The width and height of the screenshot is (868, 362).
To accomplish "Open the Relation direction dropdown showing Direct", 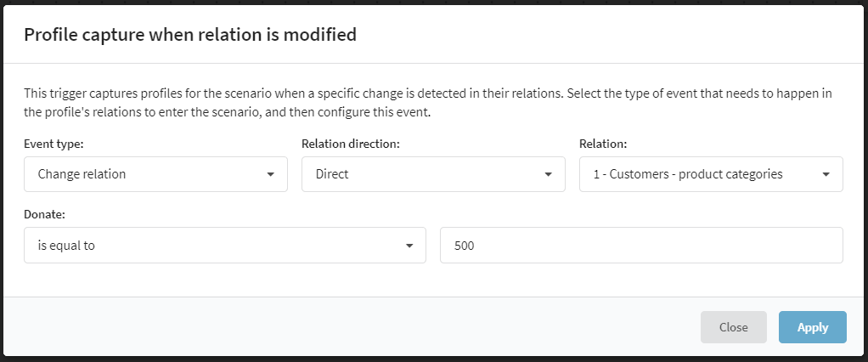I will click(433, 174).
